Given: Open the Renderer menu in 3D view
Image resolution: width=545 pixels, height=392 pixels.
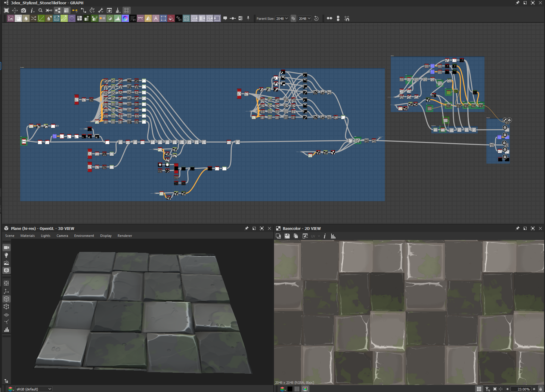Looking at the screenshot, I should point(124,236).
